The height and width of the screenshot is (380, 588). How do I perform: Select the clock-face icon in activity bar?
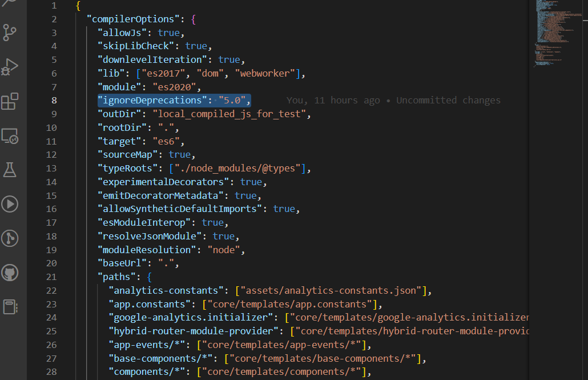coord(10,238)
